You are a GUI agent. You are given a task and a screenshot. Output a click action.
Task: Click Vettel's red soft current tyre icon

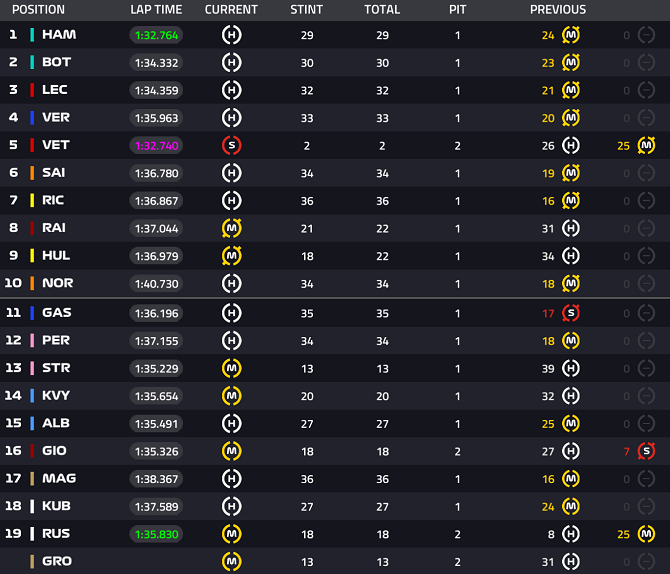(x=231, y=145)
